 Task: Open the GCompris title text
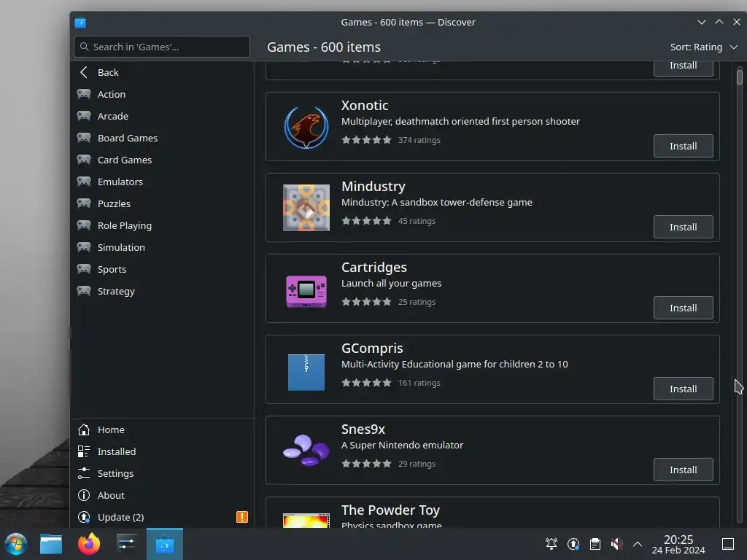(x=372, y=348)
